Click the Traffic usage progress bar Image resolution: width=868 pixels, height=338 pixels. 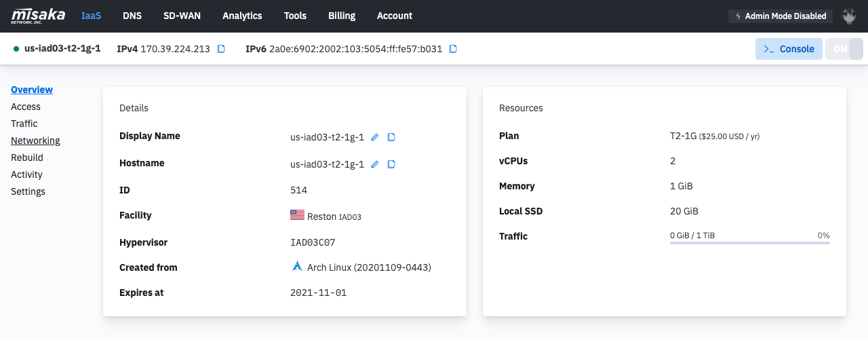(x=750, y=242)
